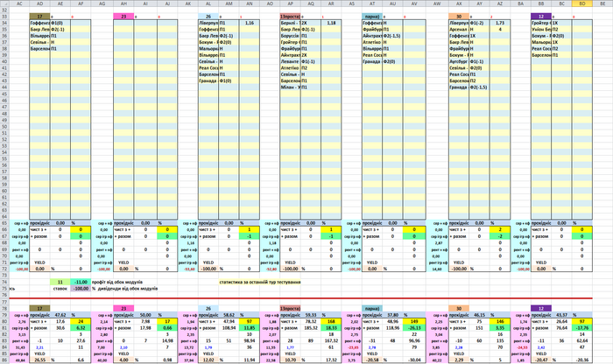
Task: Click the YIELD value -20,47
Action: (x=541, y=360)
